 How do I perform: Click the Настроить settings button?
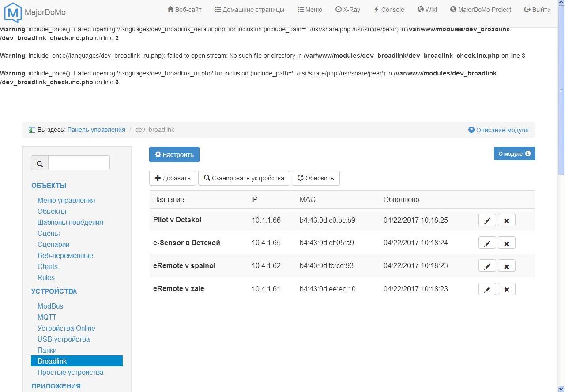point(174,155)
